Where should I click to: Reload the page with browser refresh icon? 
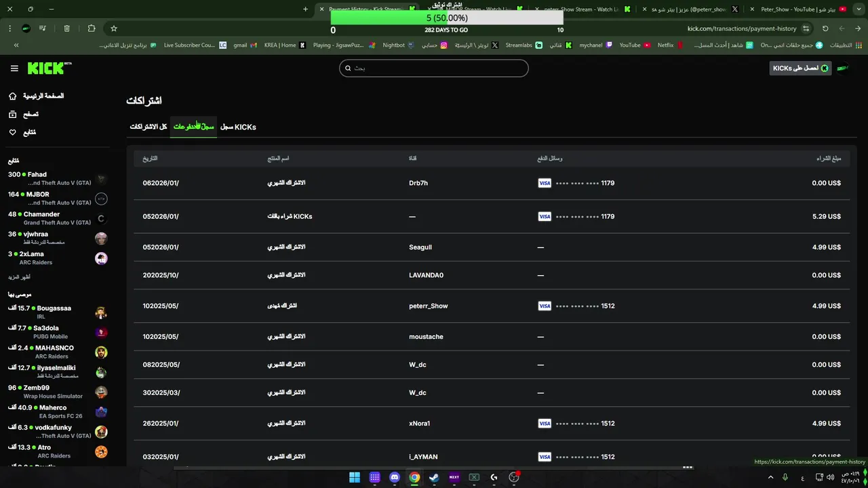click(825, 28)
